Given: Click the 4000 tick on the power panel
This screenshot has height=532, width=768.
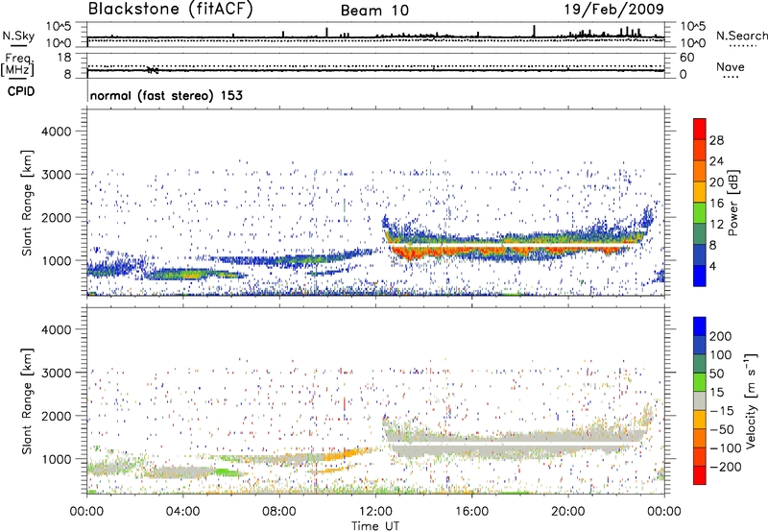Looking at the screenshot, I should (x=57, y=132).
